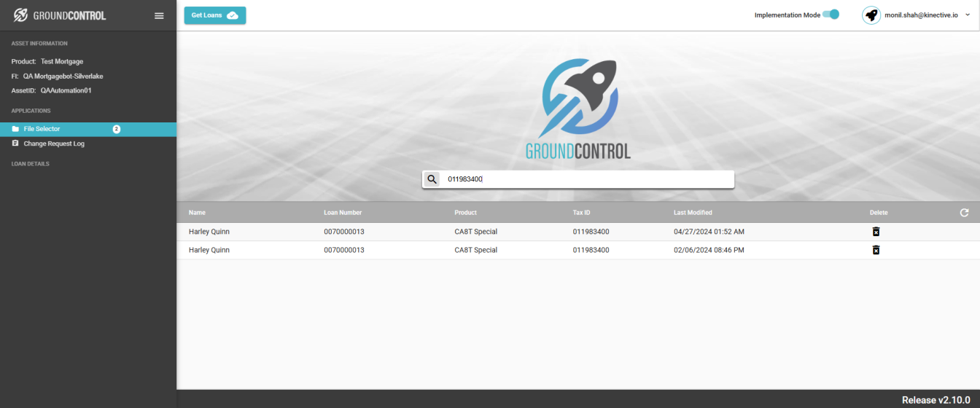
Task: Click the Product column header
Action: tap(465, 213)
